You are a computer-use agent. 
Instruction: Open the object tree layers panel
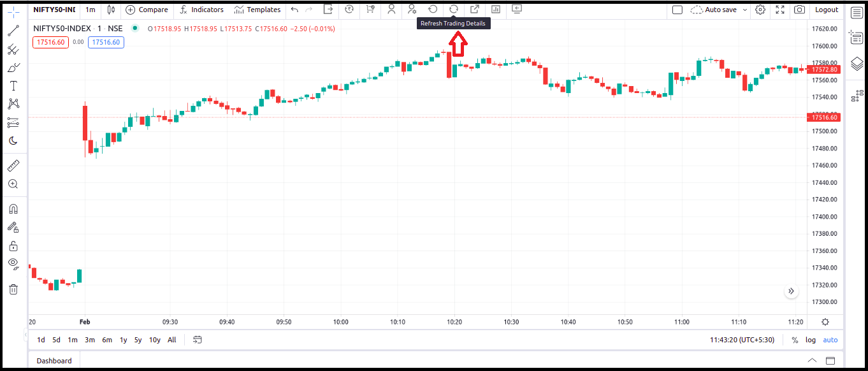pyautogui.click(x=857, y=64)
